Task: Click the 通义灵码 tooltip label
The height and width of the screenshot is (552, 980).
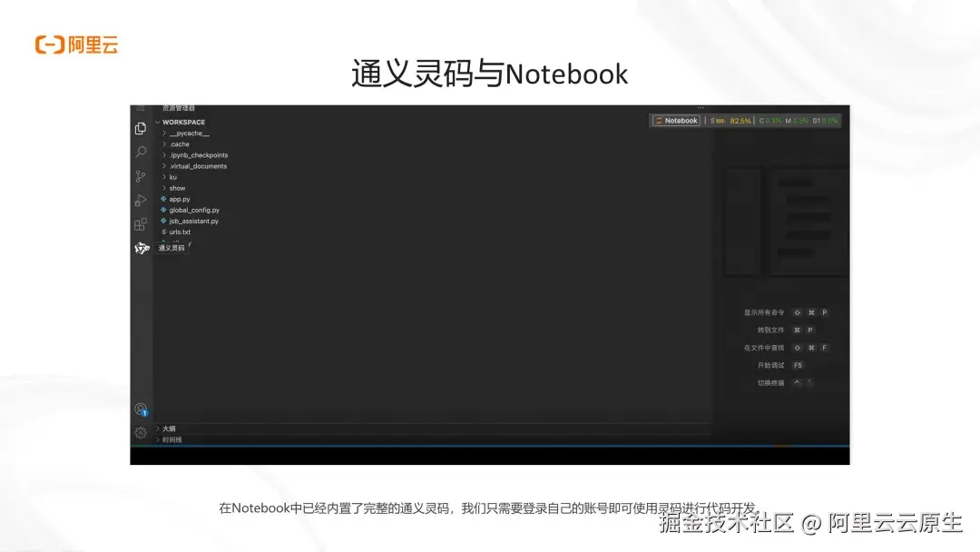Action: coord(171,248)
